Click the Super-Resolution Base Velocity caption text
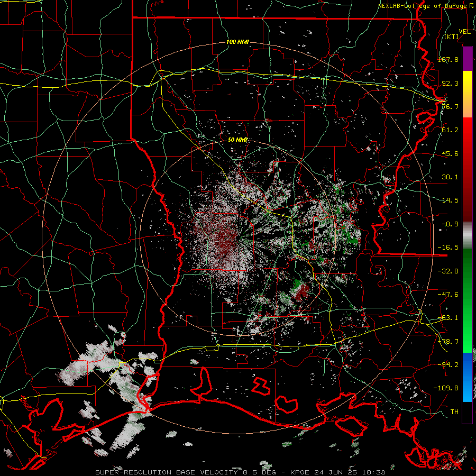Viewport: 476px width, 476px height. pos(241,472)
